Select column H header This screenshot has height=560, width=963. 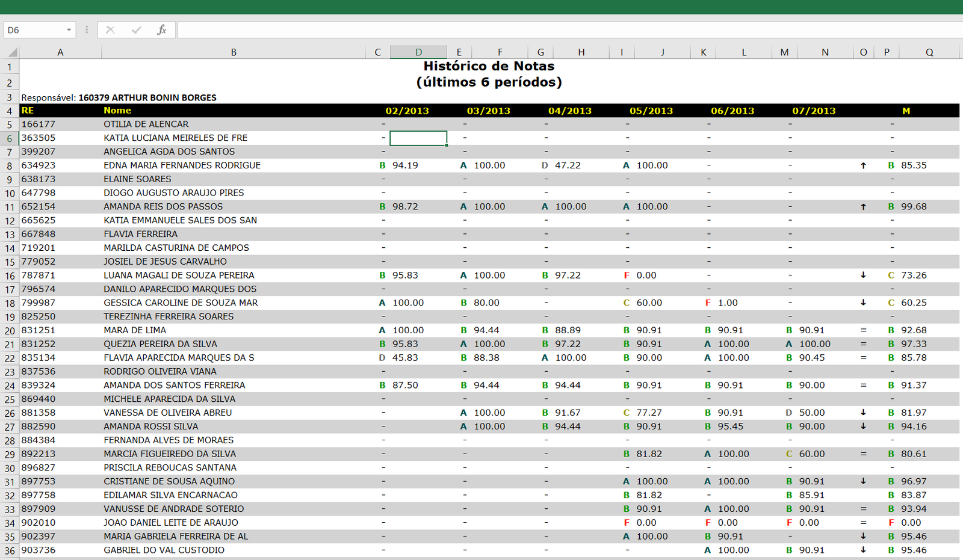581,52
